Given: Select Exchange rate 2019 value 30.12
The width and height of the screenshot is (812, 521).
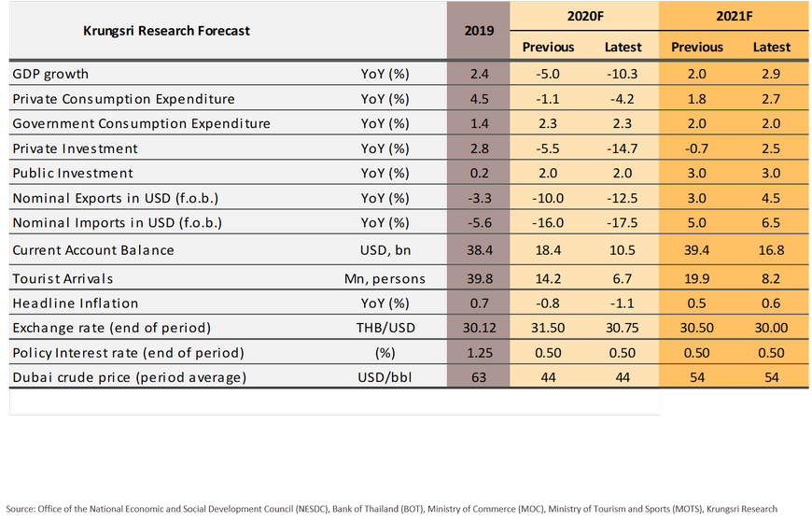Looking at the screenshot, I should tap(480, 328).
